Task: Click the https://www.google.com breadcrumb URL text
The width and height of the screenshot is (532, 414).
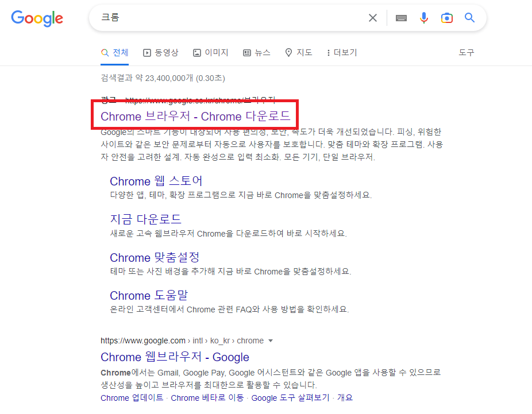Action: tap(143, 341)
